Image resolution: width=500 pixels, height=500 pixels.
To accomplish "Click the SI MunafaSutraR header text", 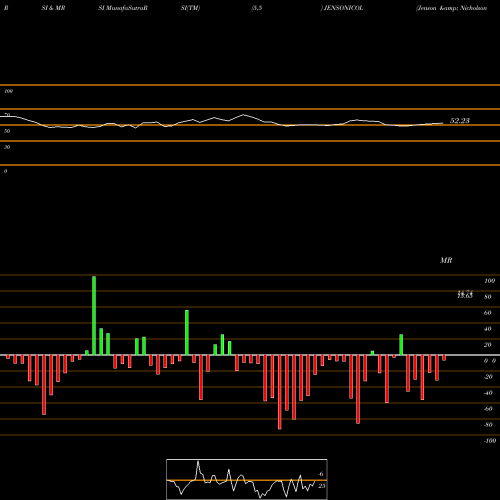I will [123, 8].
